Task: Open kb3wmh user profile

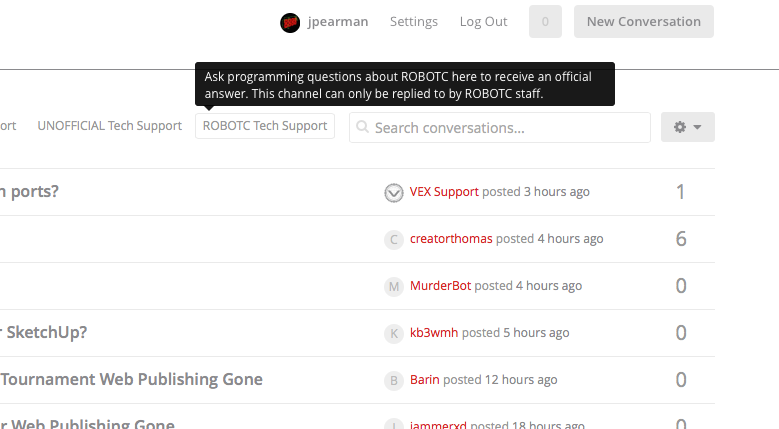Action: pos(434,333)
